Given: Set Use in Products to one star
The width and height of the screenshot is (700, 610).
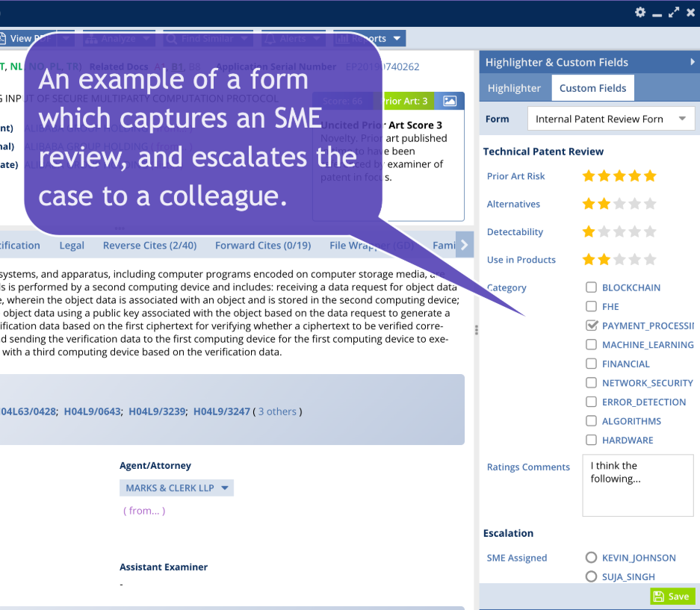Looking at the screenshot, I should click(x=589, y=260).
